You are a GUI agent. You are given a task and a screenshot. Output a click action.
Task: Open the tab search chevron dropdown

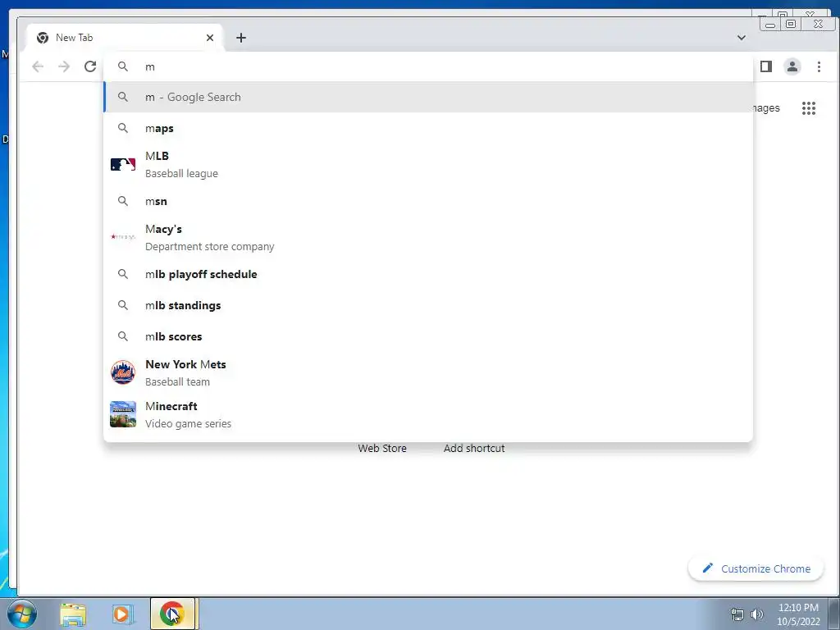(x=742, y=38)
